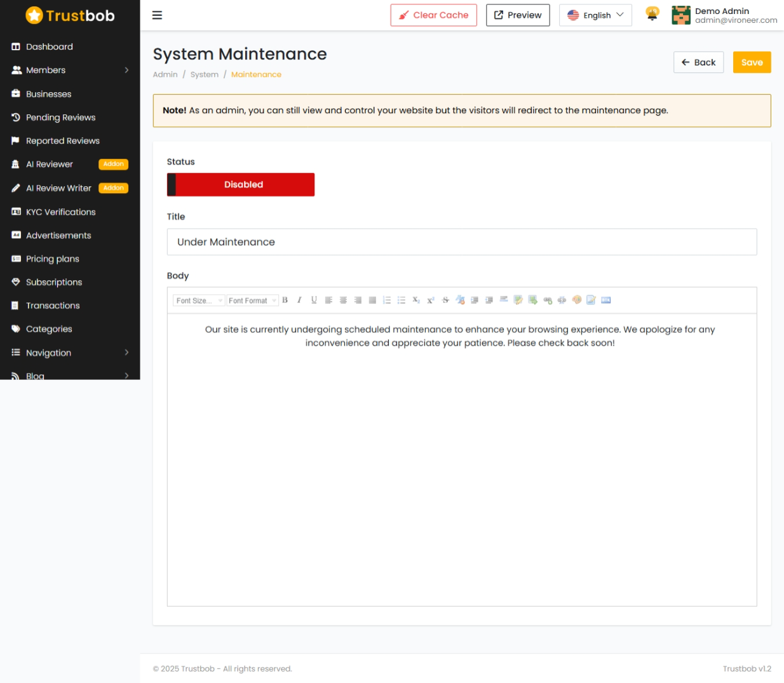Image resolution: width=784 pixels, height=683 pixels.
Task: Toggle bold formatting in the body editor
Action: [285, 300]
